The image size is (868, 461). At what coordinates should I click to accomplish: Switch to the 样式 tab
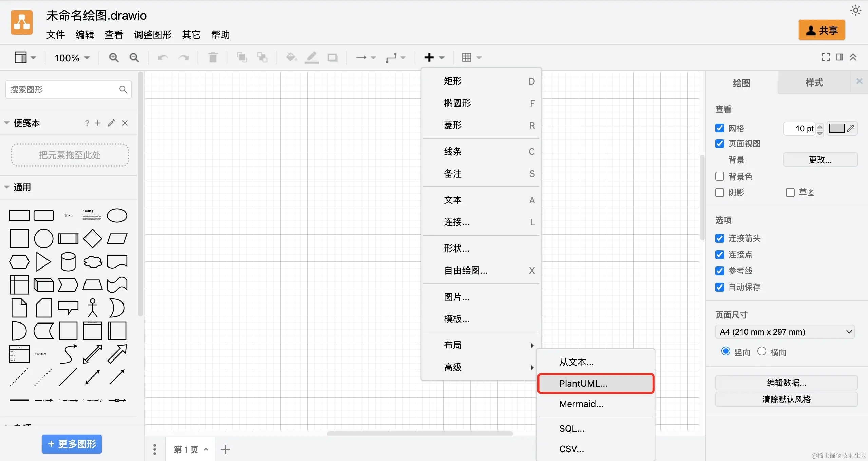click(814, 82)
